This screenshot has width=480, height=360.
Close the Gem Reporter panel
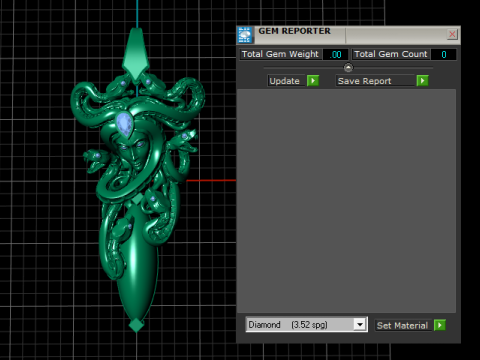pyautogui.click(x=452, y=34)
